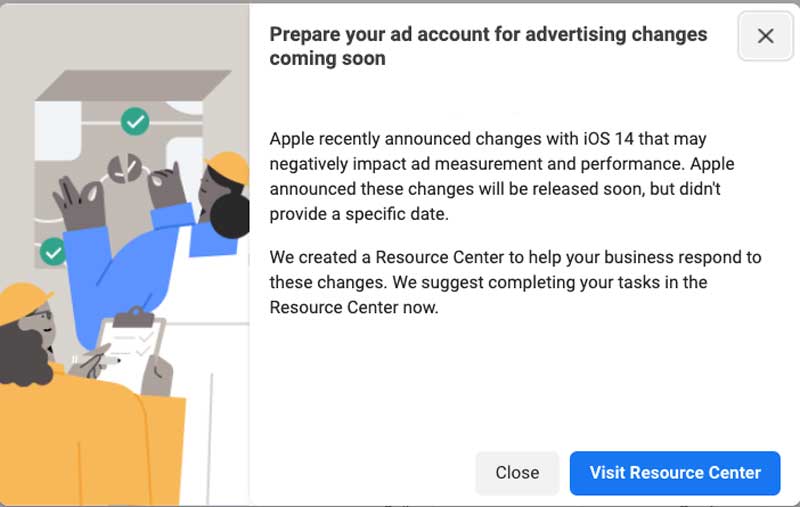Click the "Resource Center now." closing line

pyautogui.click(x=354, y=308)
